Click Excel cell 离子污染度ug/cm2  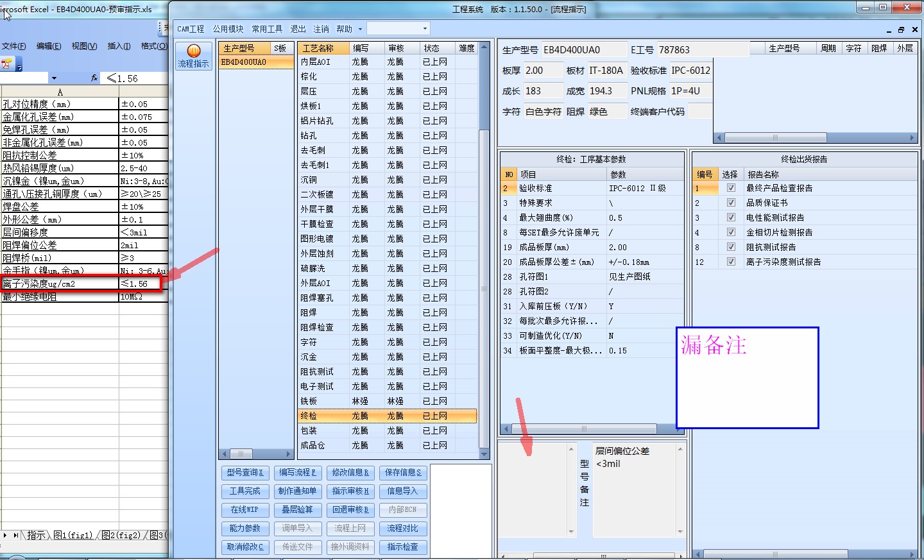(x=60, y=284)
